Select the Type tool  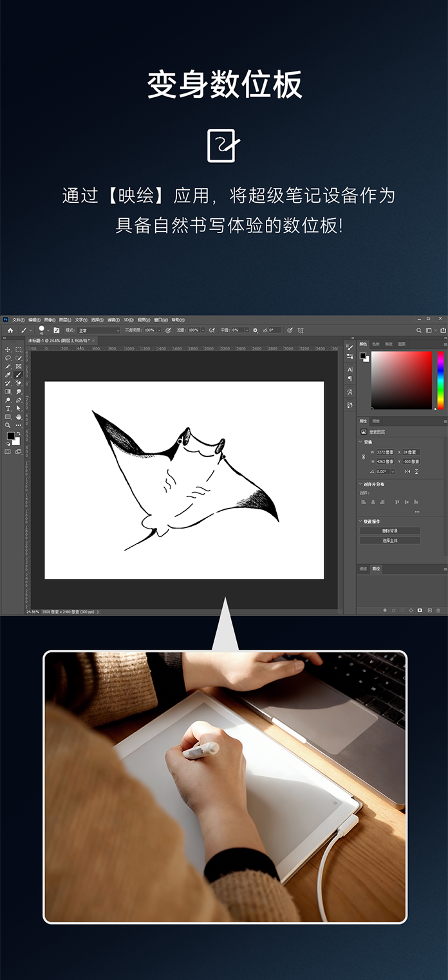coord(7,408)
